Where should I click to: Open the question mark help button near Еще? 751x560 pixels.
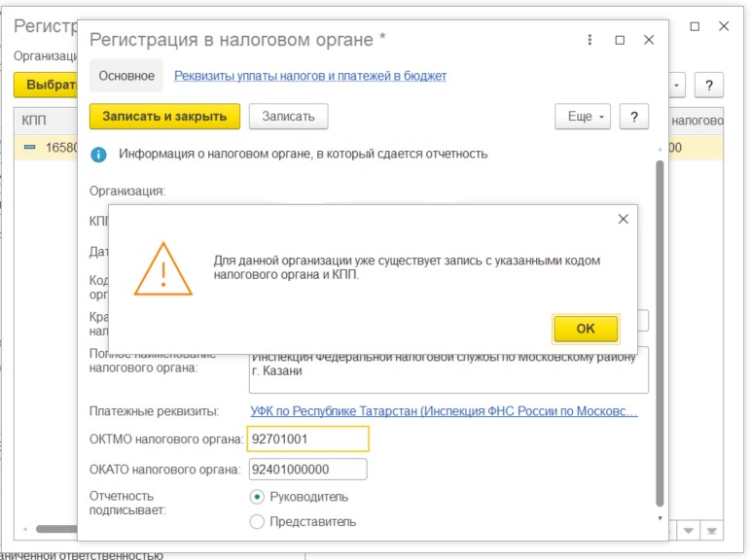(634, 117)
